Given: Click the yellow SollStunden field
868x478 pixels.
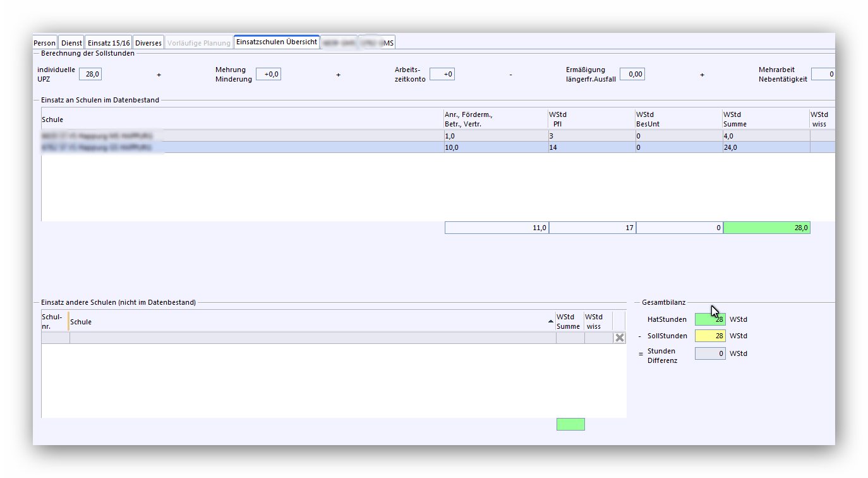Looking at the screenshot, I should [710, 336].
